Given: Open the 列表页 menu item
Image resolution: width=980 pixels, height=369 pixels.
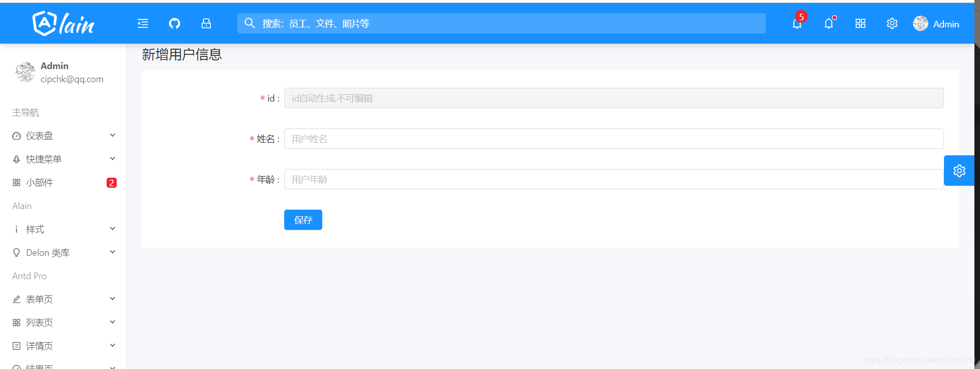Looking at the screenshot, I should (x=63, y=323).
